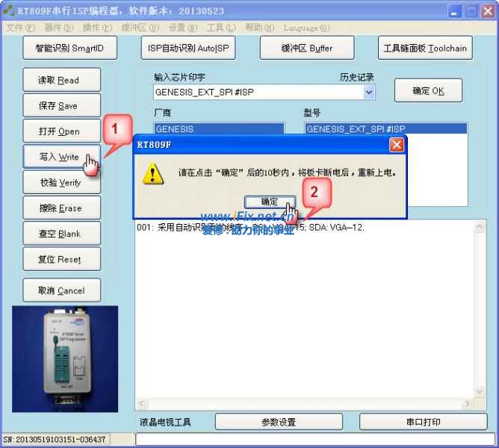
Task: Close the RT809F dialog with the X
Action: pyautogui.click(x=397, y=145)
